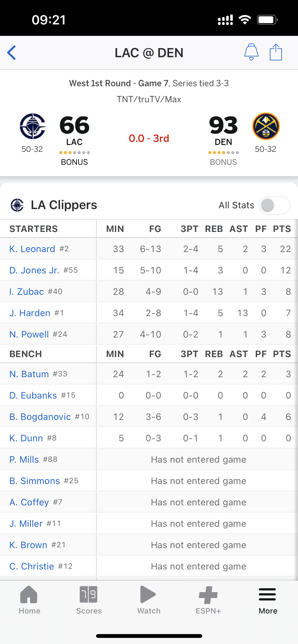Tap the share icon
Viewport: 298px width, 644px height.
(x=276, y=52)
